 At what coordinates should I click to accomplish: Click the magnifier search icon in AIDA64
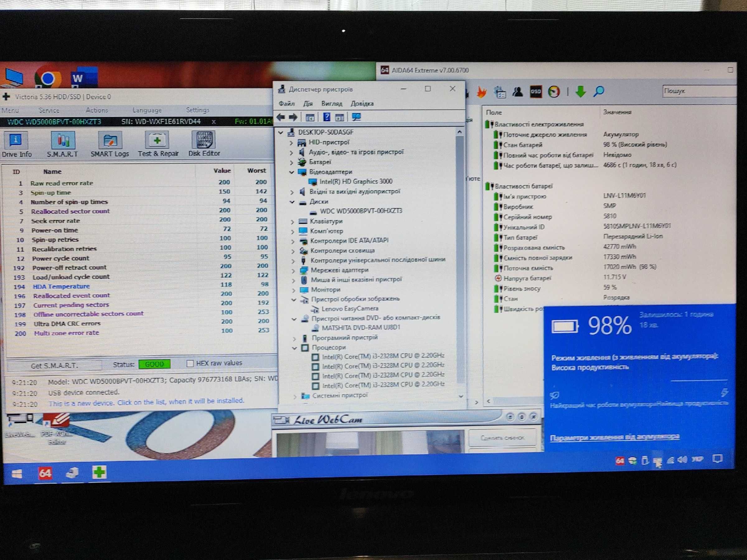599,91
